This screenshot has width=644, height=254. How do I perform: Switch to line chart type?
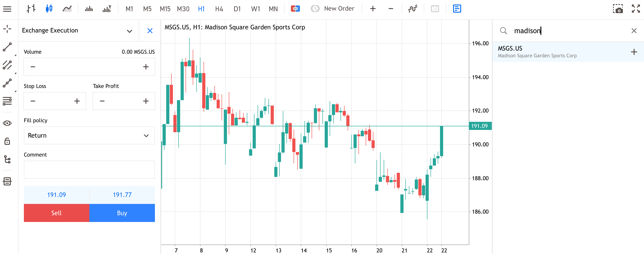[67, 9]
